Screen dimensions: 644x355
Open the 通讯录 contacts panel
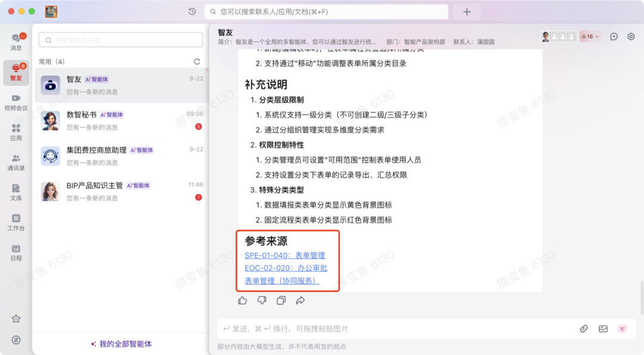[16, 161]
